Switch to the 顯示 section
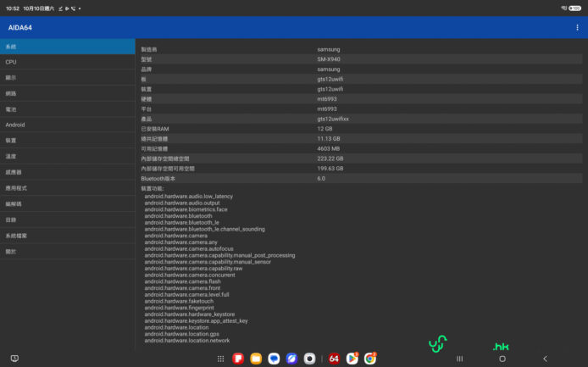 [x=68, y=78]
